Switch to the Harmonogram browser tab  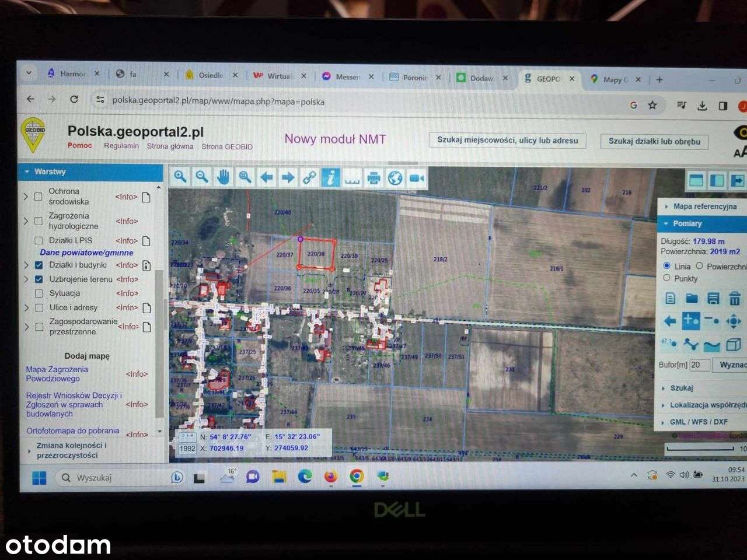click(73, 73)
